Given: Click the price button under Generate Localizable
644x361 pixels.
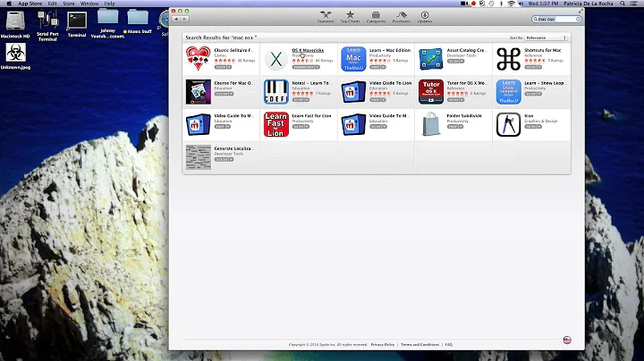Looking at the screenshot, I should (x=224, y=159).
